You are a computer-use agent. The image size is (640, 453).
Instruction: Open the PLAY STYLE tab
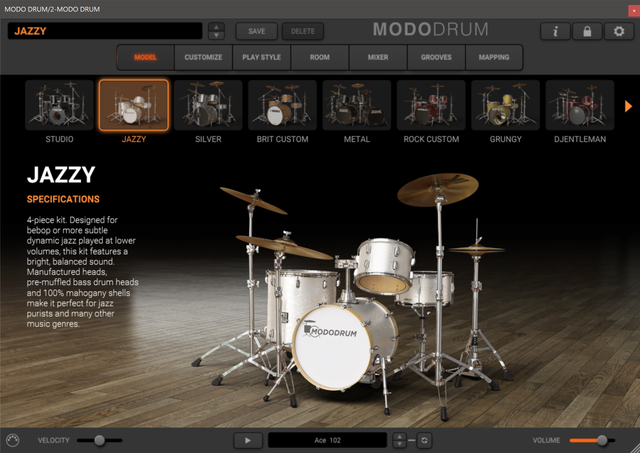261,57
